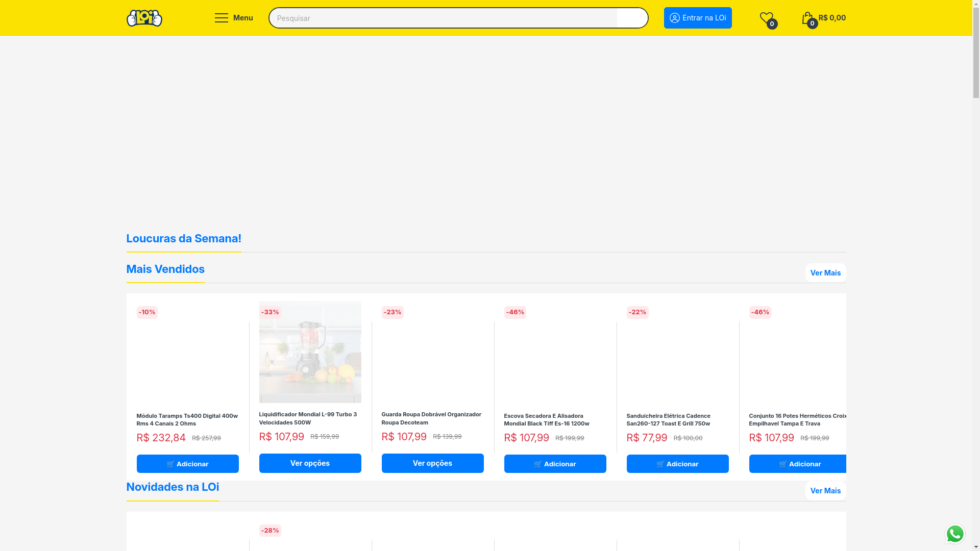Image resolution: width=980 pixels, height=551 pixels.
Task: Open Sanduicheira Elétrica Cadence San260-127 title
Action: [x=669, y=420]
